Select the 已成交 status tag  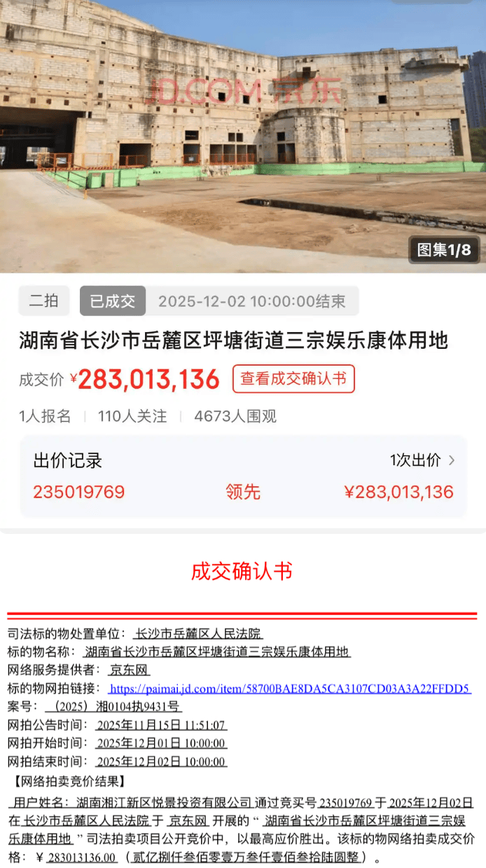point(113,301)
